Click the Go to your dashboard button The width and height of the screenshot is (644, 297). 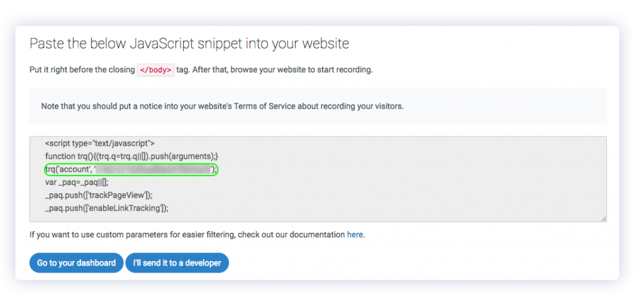(76, 263)
